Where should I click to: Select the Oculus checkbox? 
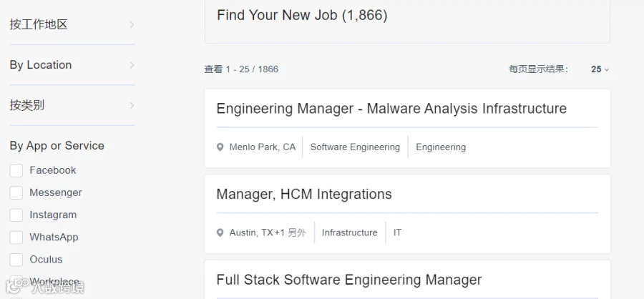[16, 260]
